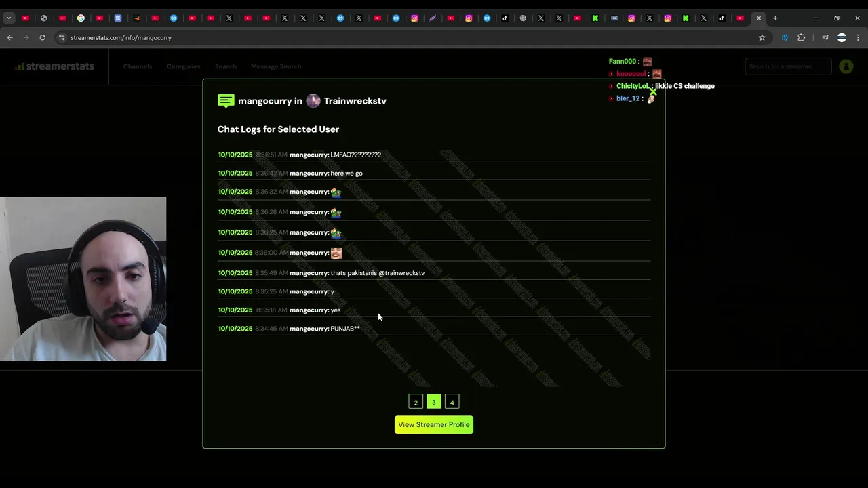The width and height of the screenshot is (868, 488).
Task: Click the 'LMFAO?????????' message text
Action: pyautogui.click(x=355, y=155)
